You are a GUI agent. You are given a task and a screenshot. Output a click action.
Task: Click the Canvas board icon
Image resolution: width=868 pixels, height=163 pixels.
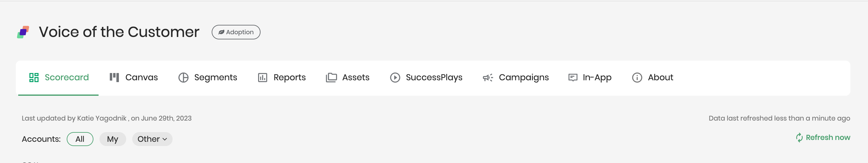(114, 78)
